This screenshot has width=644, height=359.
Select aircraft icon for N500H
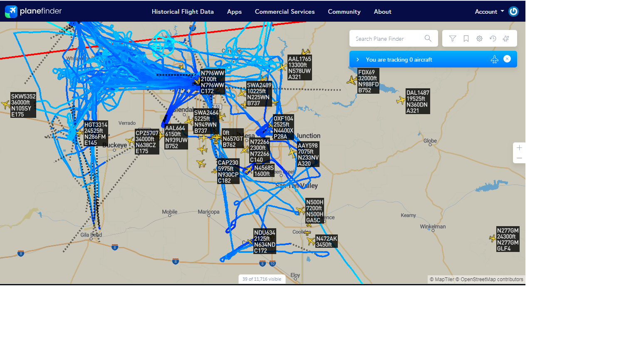click(x=301, y=210)
